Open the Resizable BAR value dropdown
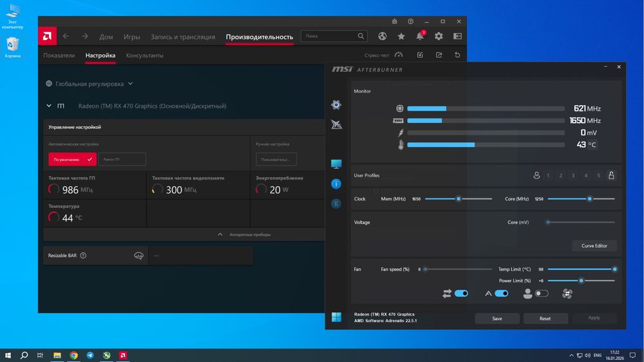The width and height of the screenshot is (644, 362). point(201,256)
